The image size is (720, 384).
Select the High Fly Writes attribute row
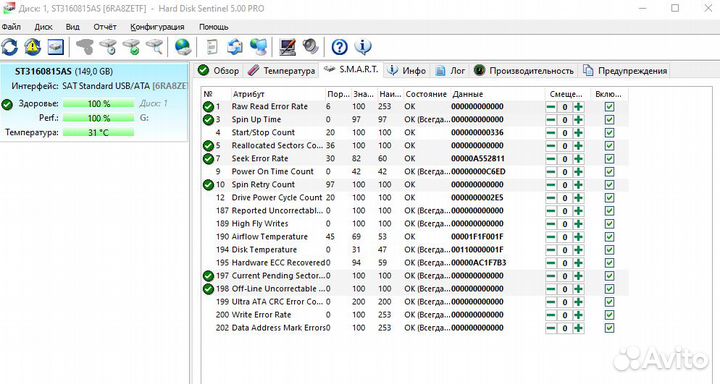pyautogui.click(x=415, y=224)
